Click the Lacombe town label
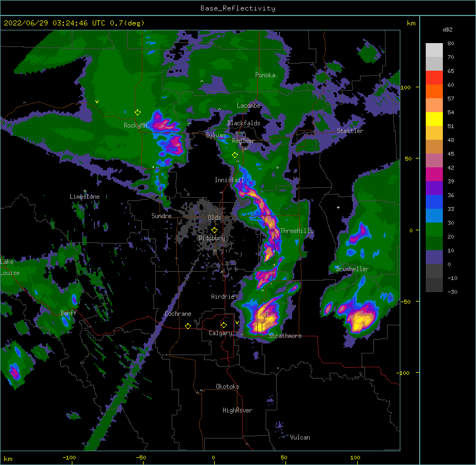The width and height of the screenshot is (476, 465). pos(248,105)
